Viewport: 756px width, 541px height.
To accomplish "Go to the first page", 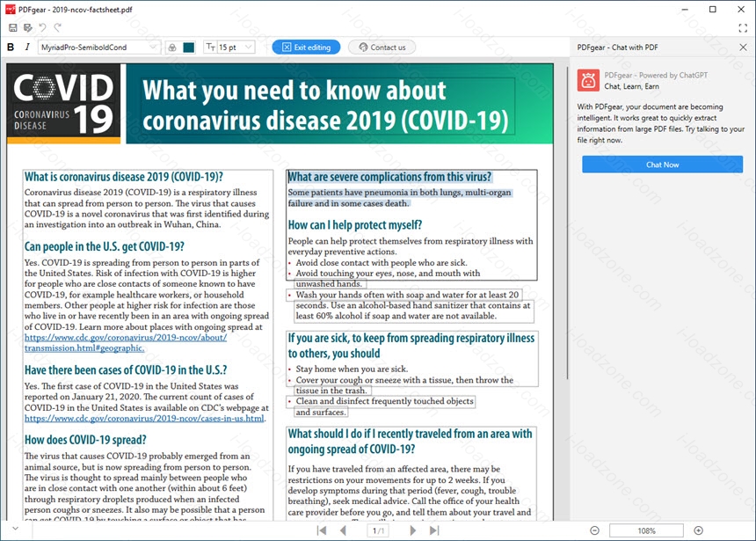I will pos(322,530).
